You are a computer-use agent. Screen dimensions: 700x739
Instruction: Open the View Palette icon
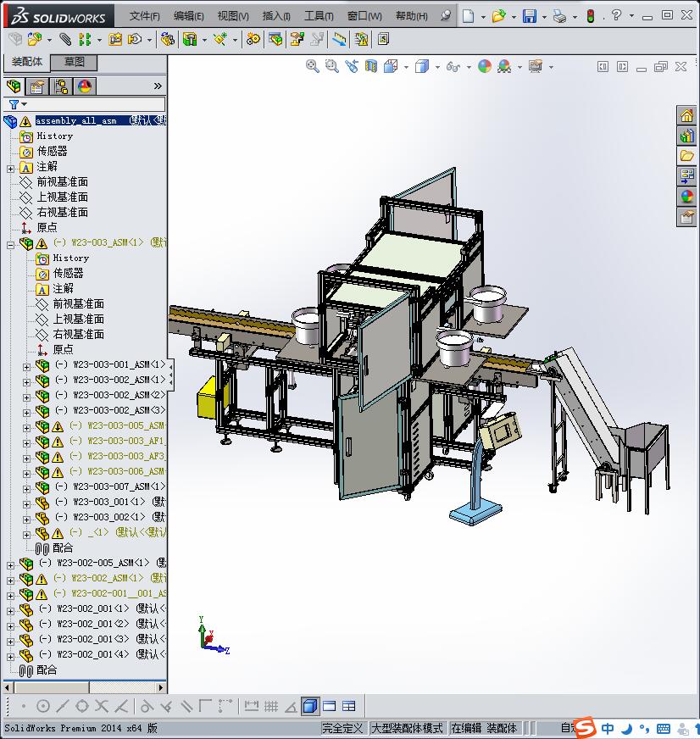pyautogui.click(x=686, y=176)
